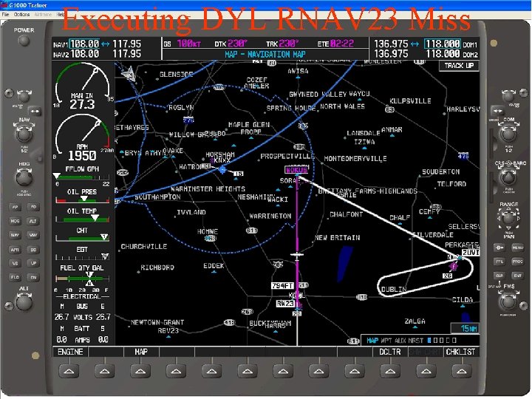The width and height of the screenshot is (532, 399).
Task: Click the RW23 runway label on map
Action: pos(285,304)
